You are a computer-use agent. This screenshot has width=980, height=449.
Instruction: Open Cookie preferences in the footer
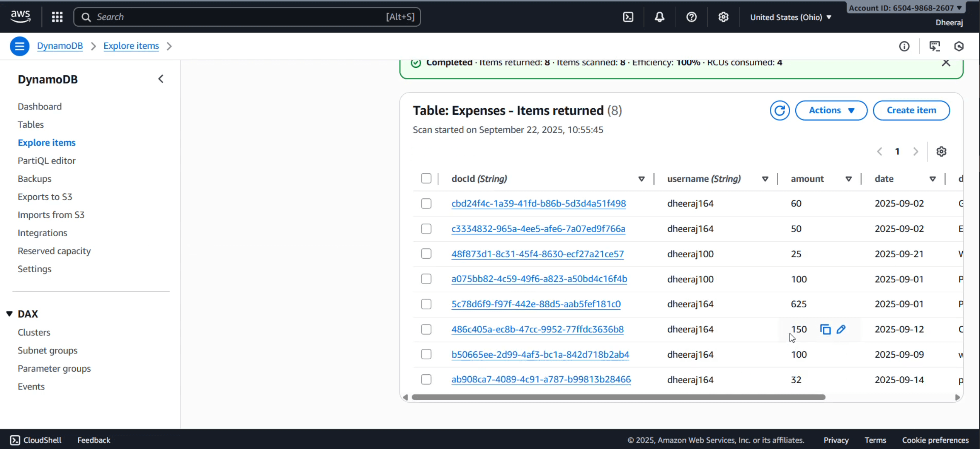click(x=935, y=440)
